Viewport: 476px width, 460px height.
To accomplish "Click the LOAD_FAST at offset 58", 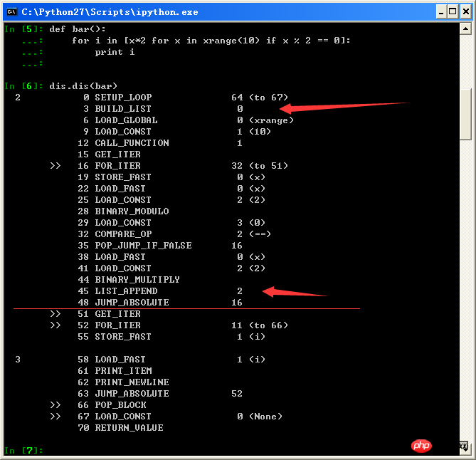I will coord(120,360).
